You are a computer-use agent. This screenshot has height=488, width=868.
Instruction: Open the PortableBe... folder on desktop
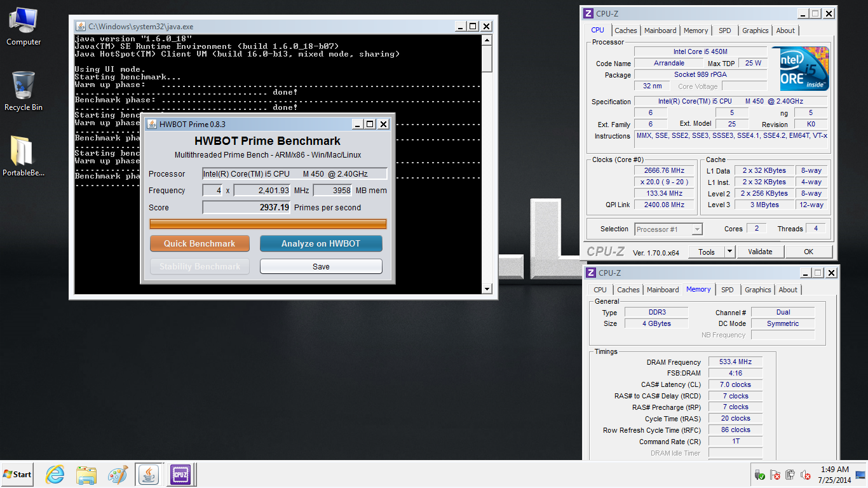click(x=24, y=156)
